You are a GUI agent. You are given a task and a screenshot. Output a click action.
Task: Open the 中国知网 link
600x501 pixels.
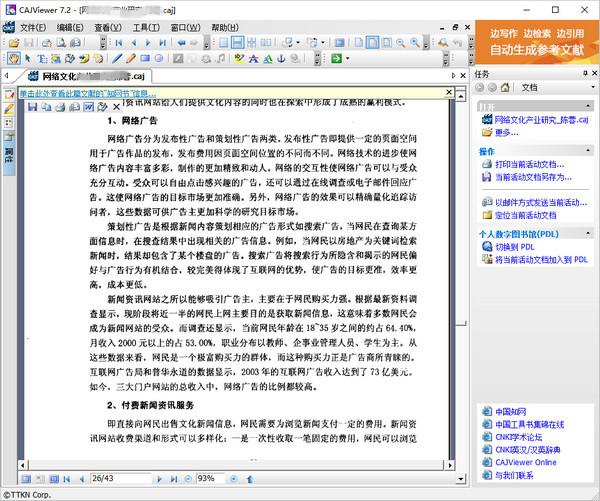(510, 412)
